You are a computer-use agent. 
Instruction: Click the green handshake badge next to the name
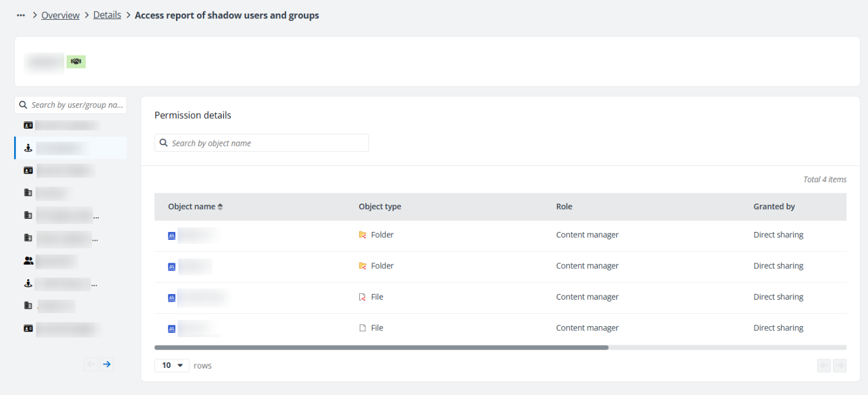click(x=76, y=62)
